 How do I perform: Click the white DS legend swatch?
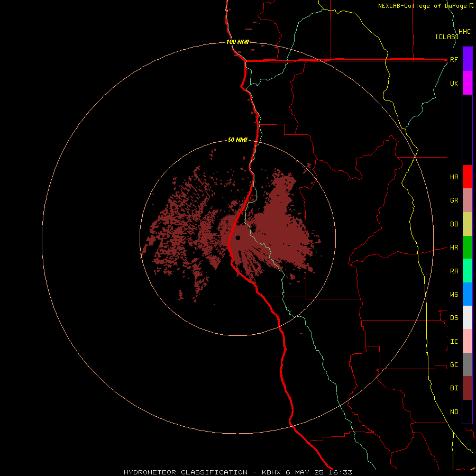(x=467, y=317)
